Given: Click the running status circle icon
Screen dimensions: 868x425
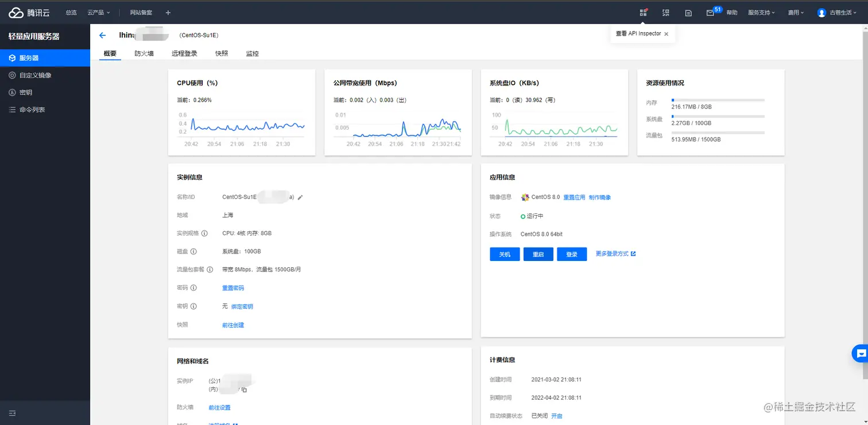Looking at the screenshot, I should [523, 216].
